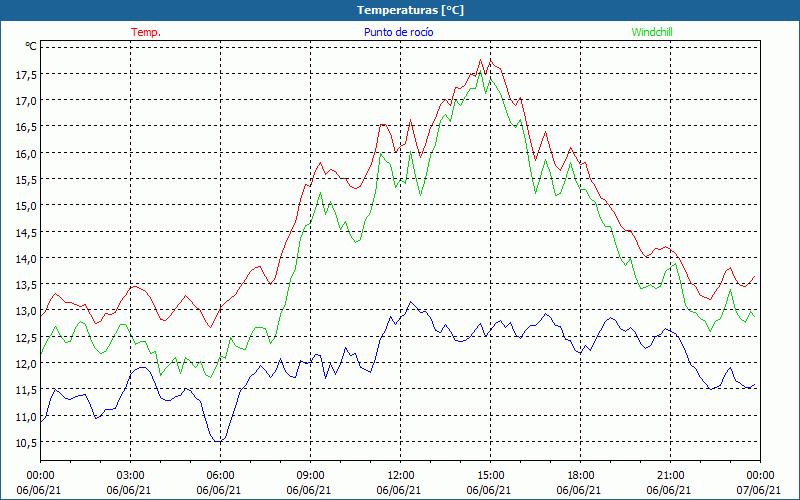The width and height of the screenshot is (800, 500).
Task: Click the 15:00 time axis label
Action: pyautogui.click(x=490, y=476)
